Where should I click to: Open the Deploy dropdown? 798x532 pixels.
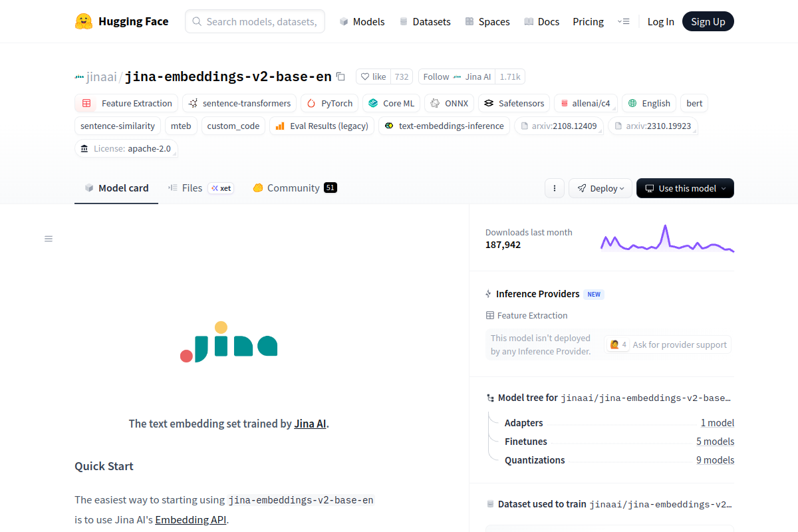pos(600,188)
